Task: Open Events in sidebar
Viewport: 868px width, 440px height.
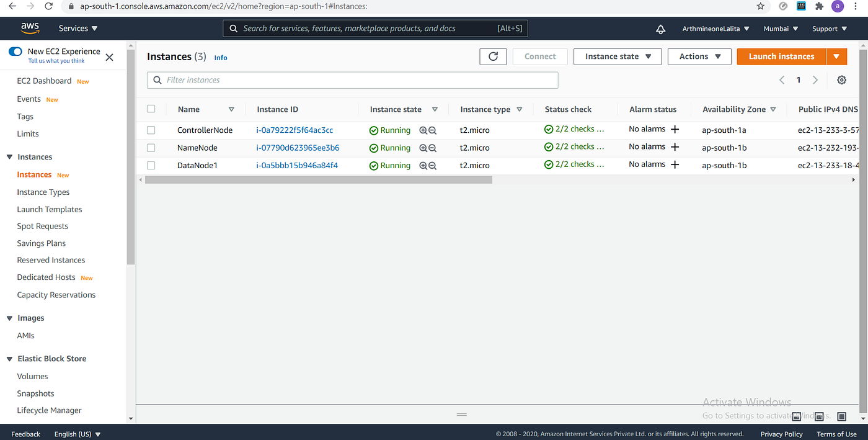Action: point(29,99)
